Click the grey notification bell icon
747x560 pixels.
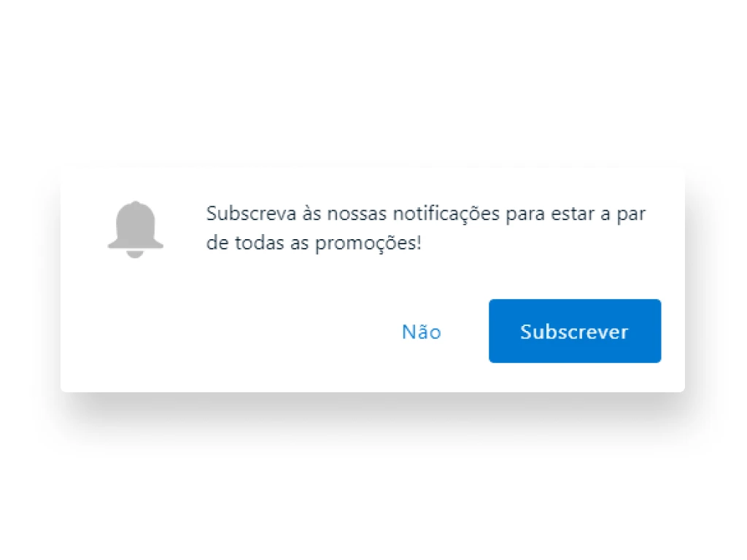(x=135, y=230)
